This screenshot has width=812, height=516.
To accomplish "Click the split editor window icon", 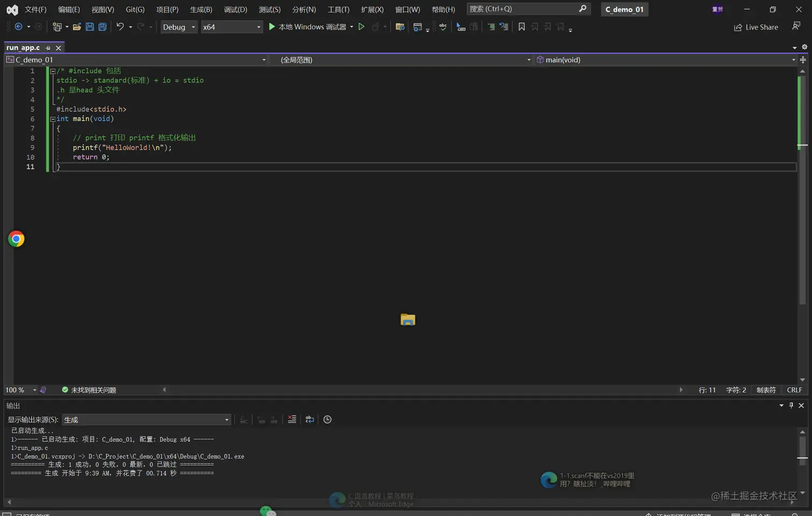I will [803, 60].
